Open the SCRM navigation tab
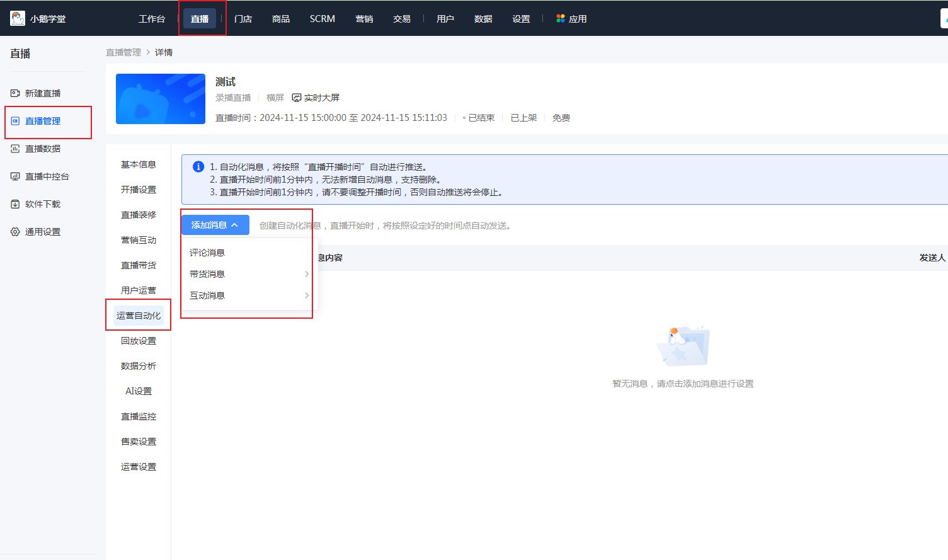This screenshot has height=560, width=948. point(322,18)
